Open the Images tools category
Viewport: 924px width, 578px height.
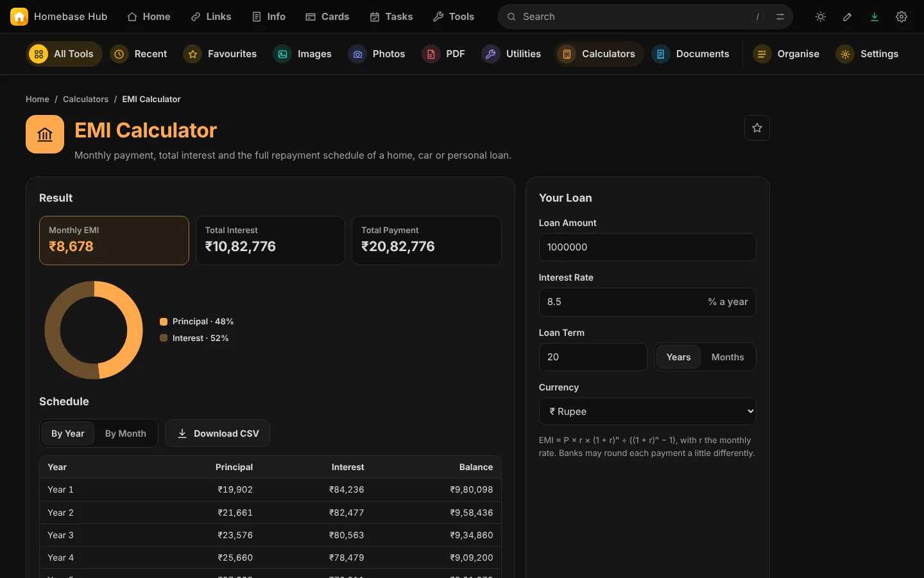(x=302, y=54)
